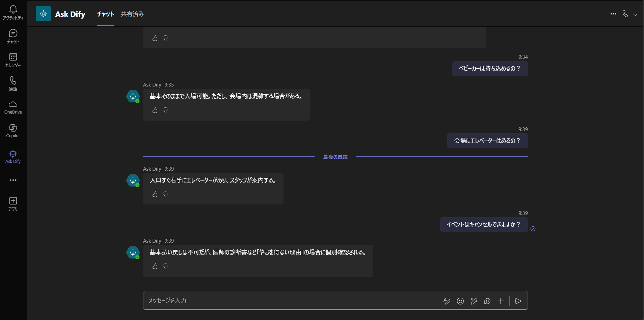Open the top-right more options menu
The image size is (644, 320).
(x=613, y=14)
